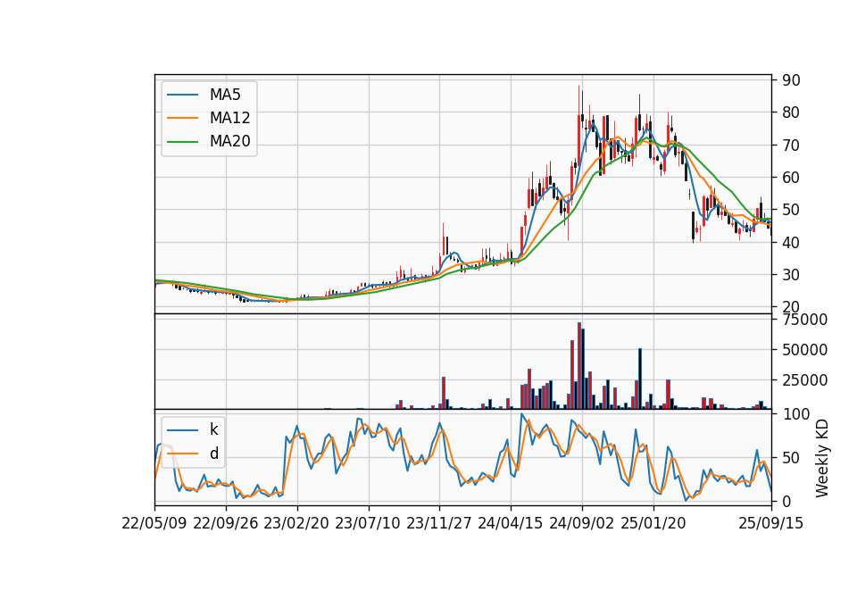Click the 24/09/02 date label
Image resolution: width=857 pixels, height=616 pixels.
coord(581,523)
